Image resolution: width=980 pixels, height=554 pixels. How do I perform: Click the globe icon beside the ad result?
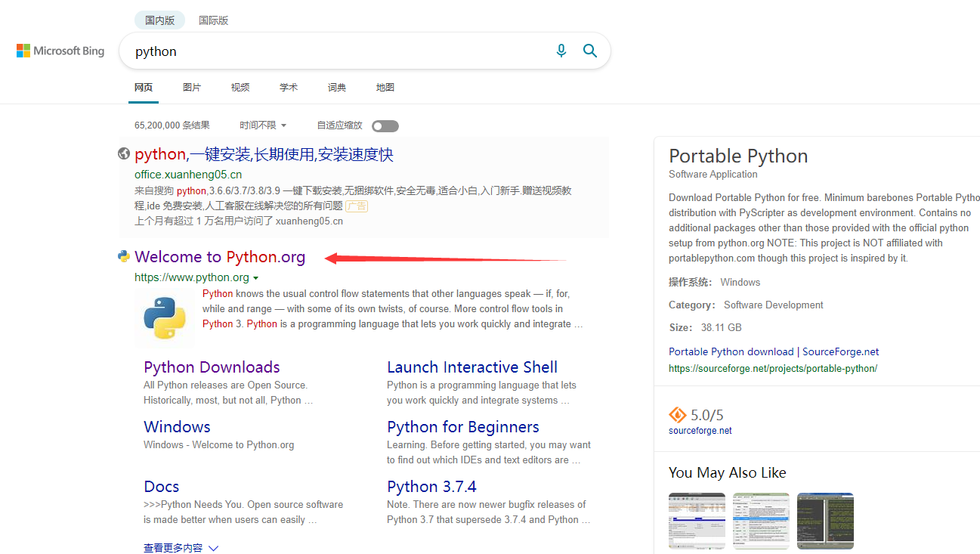pyautogui.click(x=123, y=153)
